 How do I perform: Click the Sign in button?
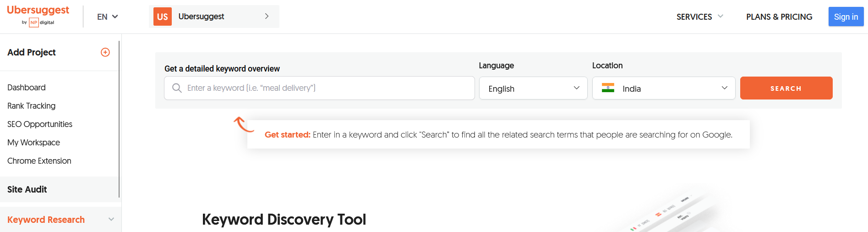tap(846, 17)
